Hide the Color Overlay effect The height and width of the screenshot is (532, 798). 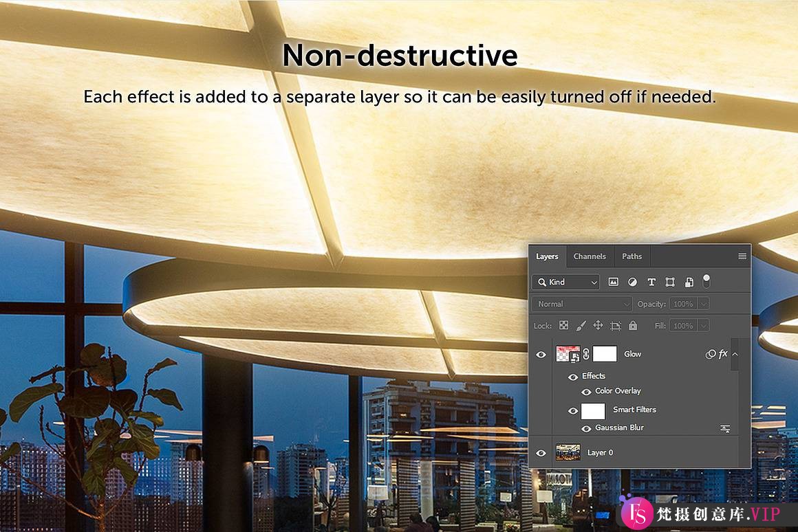[586, 392]
